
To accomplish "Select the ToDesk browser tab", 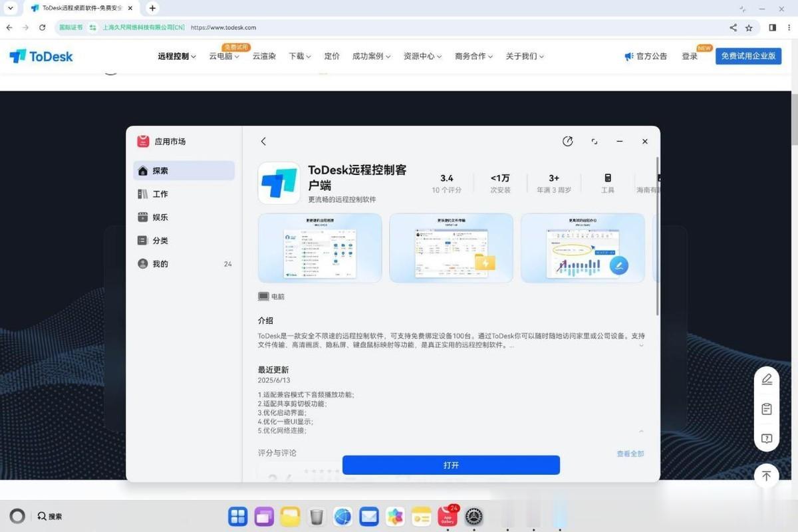I will pos(81,8).
